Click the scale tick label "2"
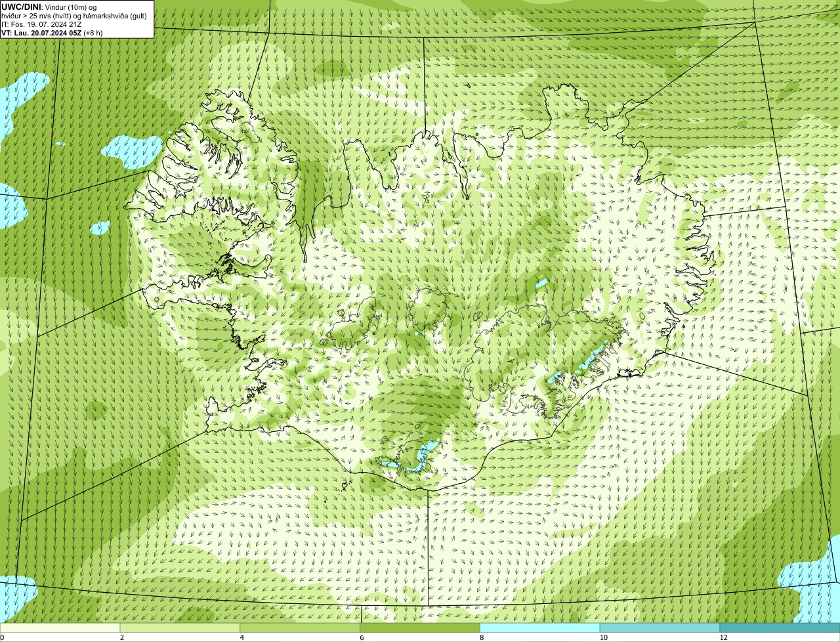 tap(122, 637)
